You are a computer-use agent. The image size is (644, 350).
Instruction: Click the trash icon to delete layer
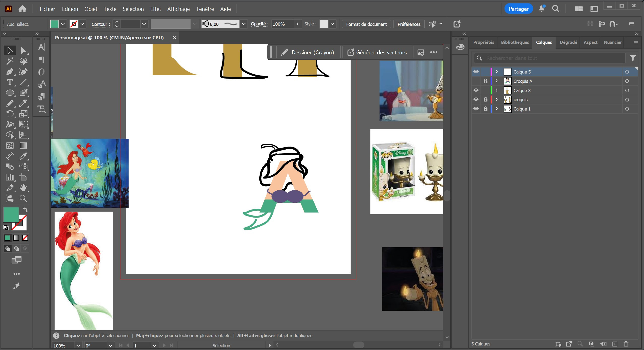click(626, 344)
